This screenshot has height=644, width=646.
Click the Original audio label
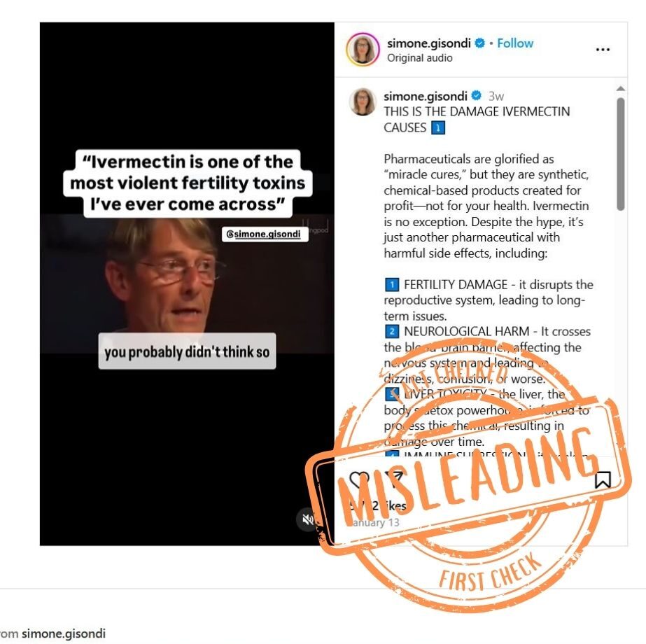[x=419, y=58]
